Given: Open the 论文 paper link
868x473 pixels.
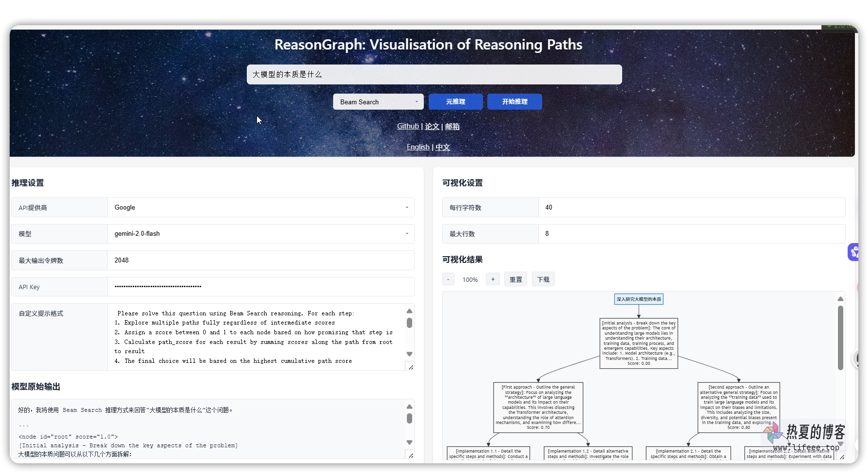Looking at the screenshot, I should [432, 126].
